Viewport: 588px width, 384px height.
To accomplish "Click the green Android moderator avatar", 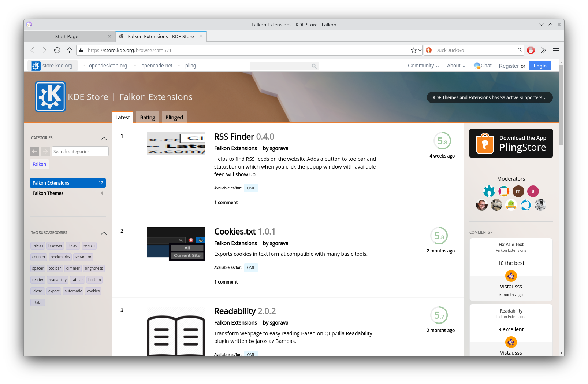I will [x=511, y=205].
